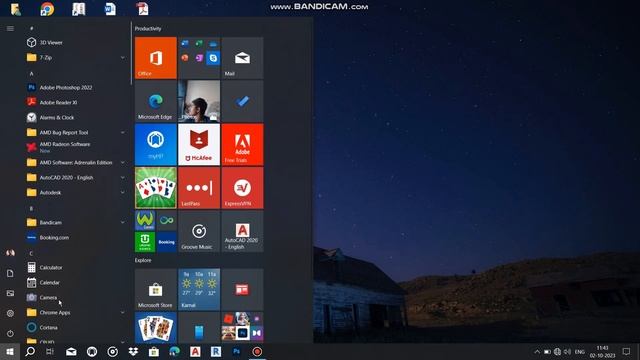Open Mail from the taskbar

(71, 351)
